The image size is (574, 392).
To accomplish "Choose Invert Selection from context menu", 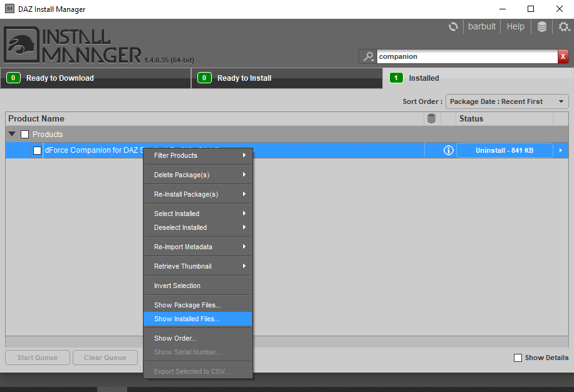I will pos(198,286).
